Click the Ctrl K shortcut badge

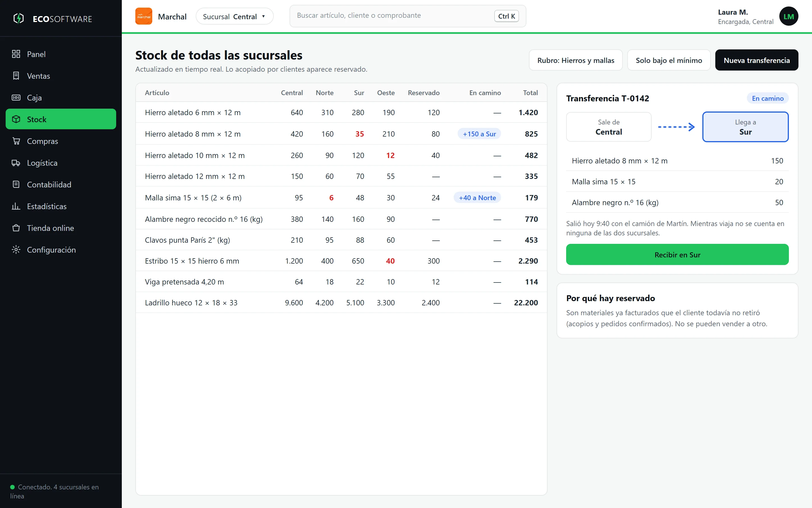click(x=506, y=16)
